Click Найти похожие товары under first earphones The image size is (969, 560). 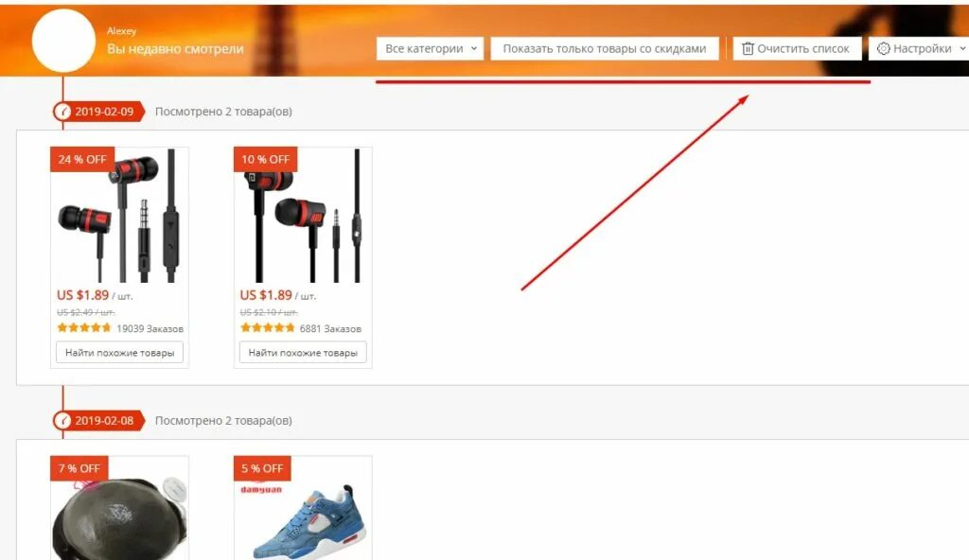119,352
